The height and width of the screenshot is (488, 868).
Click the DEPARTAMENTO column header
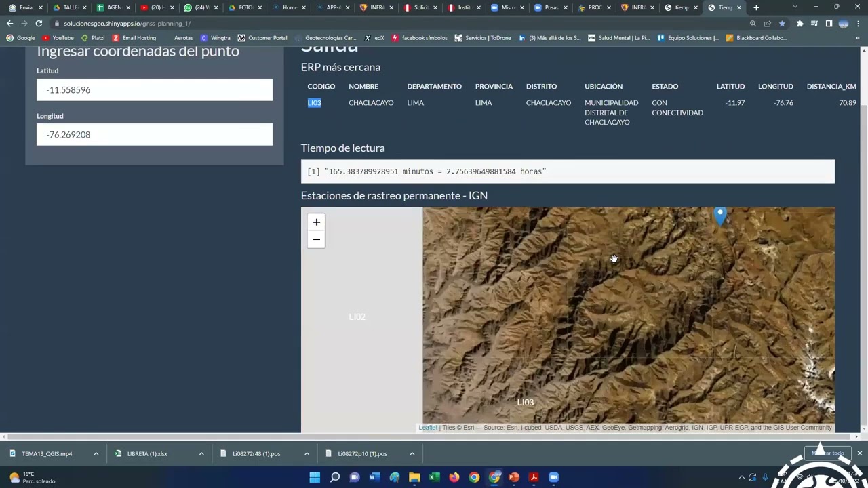[434, 87]
